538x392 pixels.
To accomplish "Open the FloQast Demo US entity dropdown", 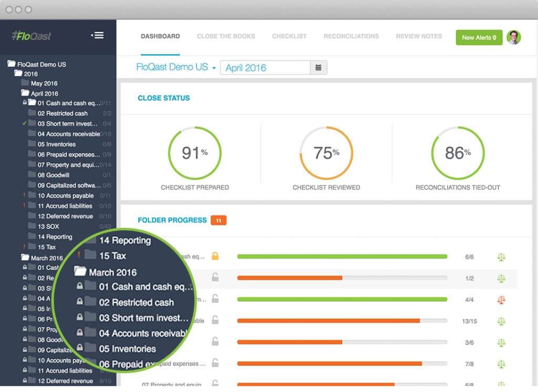I will [176, 68].
